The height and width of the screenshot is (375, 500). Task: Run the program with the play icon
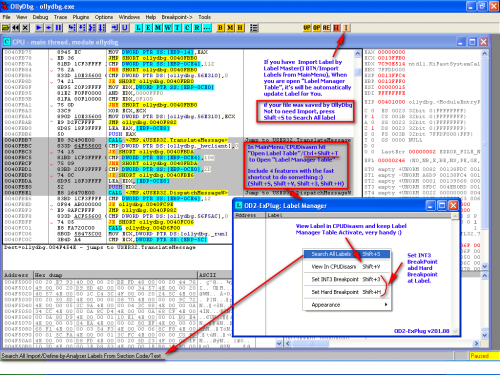(39, 28)
